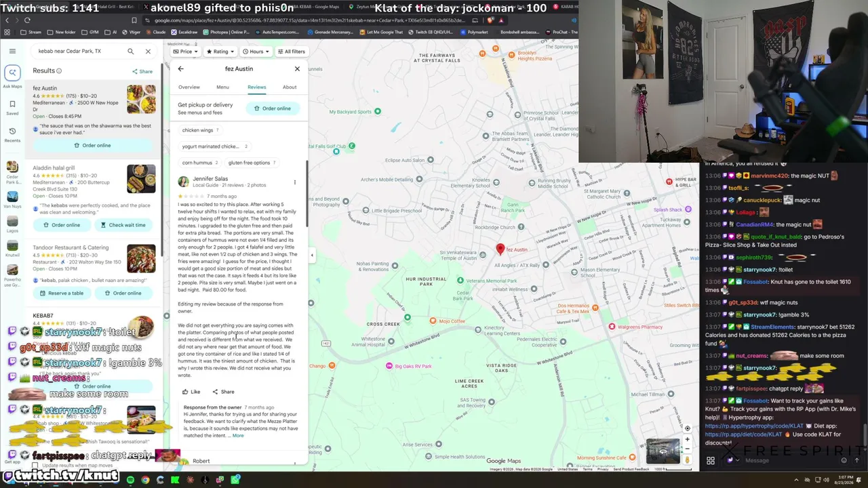Send the chat message with arrow button
868x488 pixels.
point(858,461)
